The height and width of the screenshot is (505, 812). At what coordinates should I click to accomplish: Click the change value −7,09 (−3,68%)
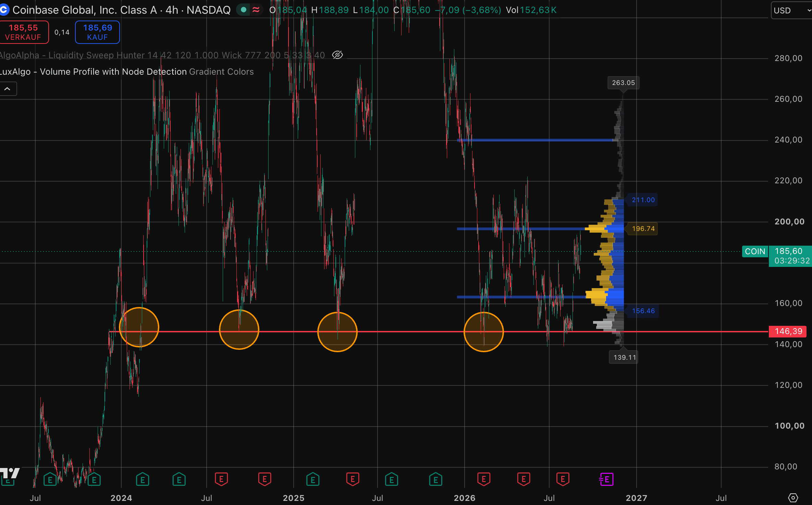pos(468,10)
